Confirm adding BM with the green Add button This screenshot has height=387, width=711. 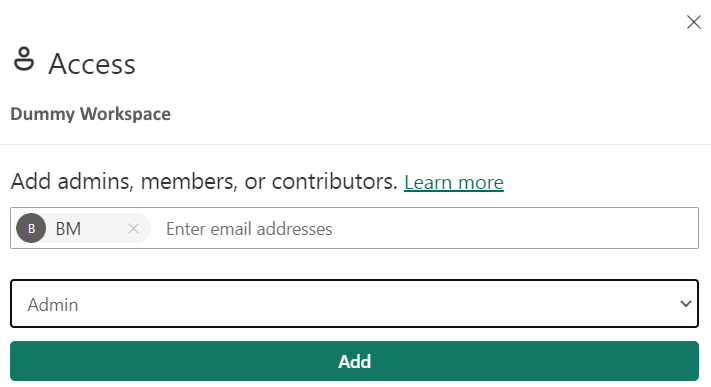click(x=354, y=361)
